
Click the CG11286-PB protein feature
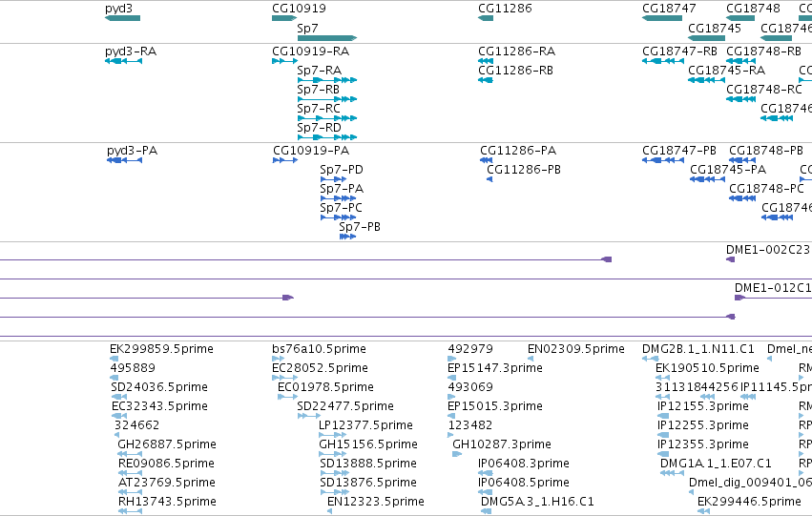click(x=489, y=179)
